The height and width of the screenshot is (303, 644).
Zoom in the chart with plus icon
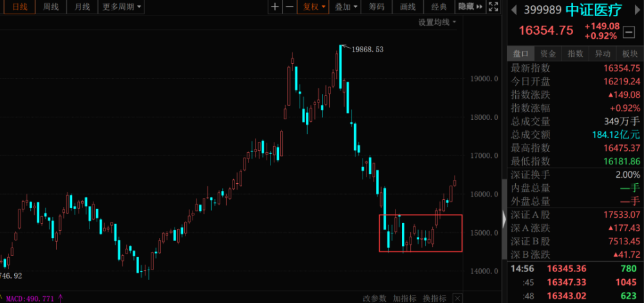(275, 6)
